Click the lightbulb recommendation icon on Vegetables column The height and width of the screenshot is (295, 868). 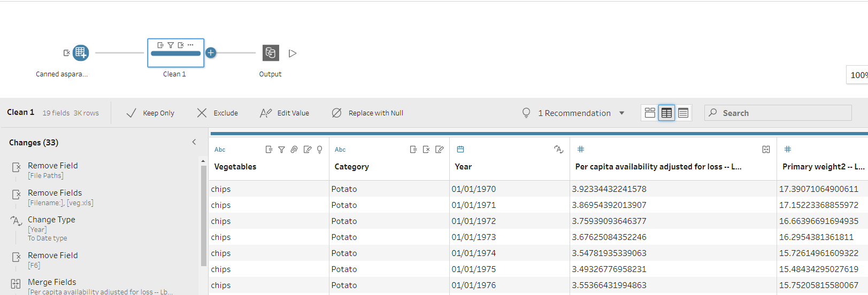(320, 150)
